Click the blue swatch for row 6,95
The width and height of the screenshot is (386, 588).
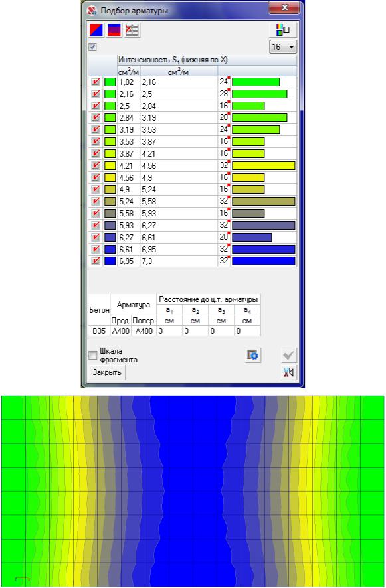[110, 261]
